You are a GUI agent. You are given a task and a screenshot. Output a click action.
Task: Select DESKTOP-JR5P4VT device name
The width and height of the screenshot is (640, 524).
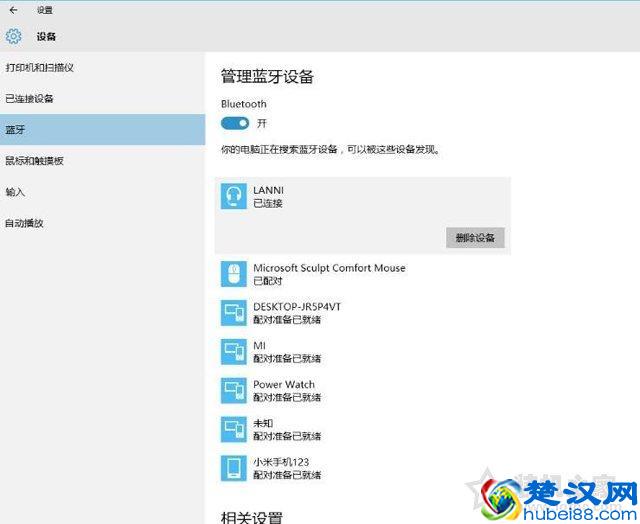click(x=297, y=307)
